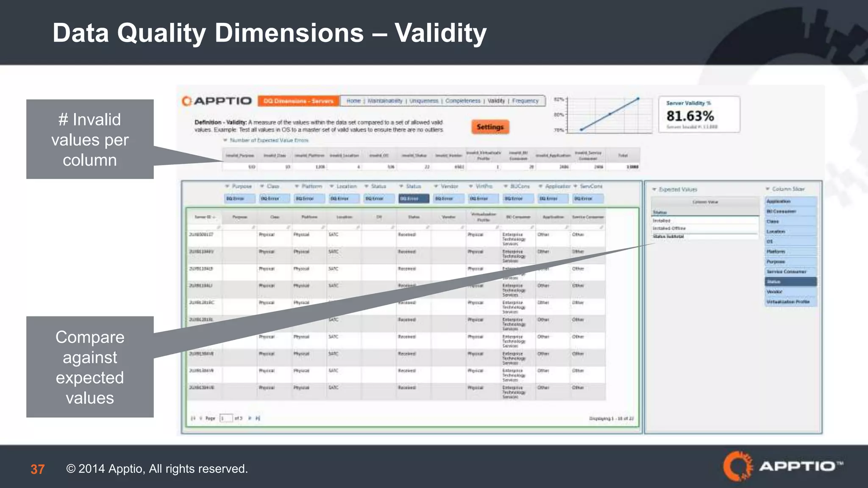Open the Maintainability page

point(385,101)
